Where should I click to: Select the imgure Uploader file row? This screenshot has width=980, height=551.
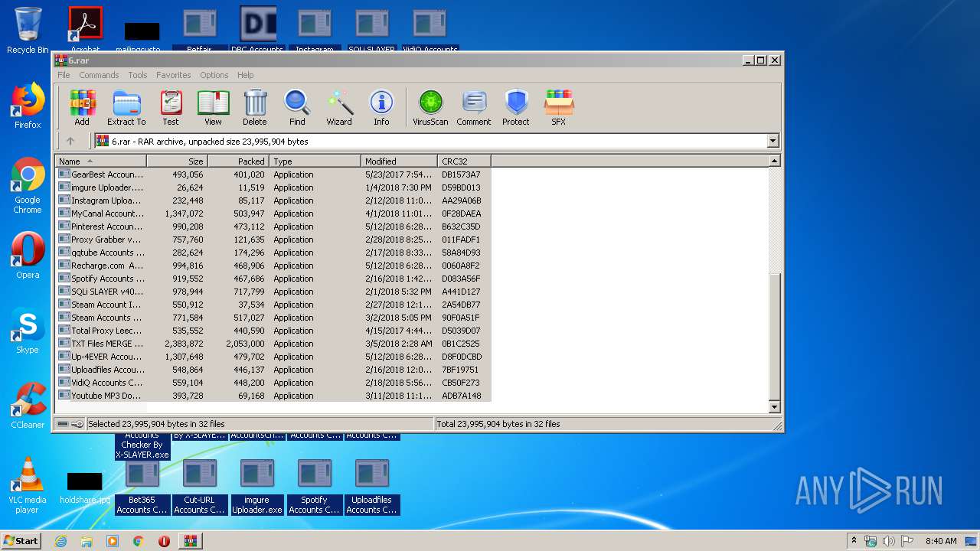click(x=273, y=187)
